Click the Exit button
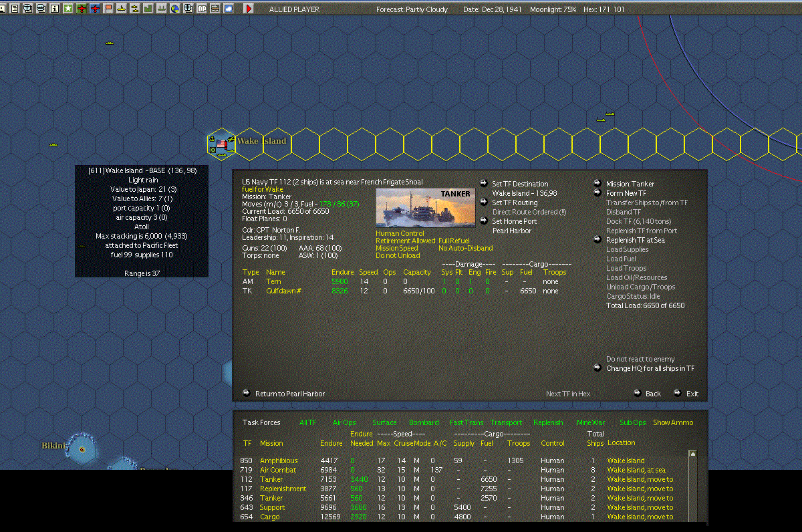This screenshot has height=532, width=802. tap(692, 394)
